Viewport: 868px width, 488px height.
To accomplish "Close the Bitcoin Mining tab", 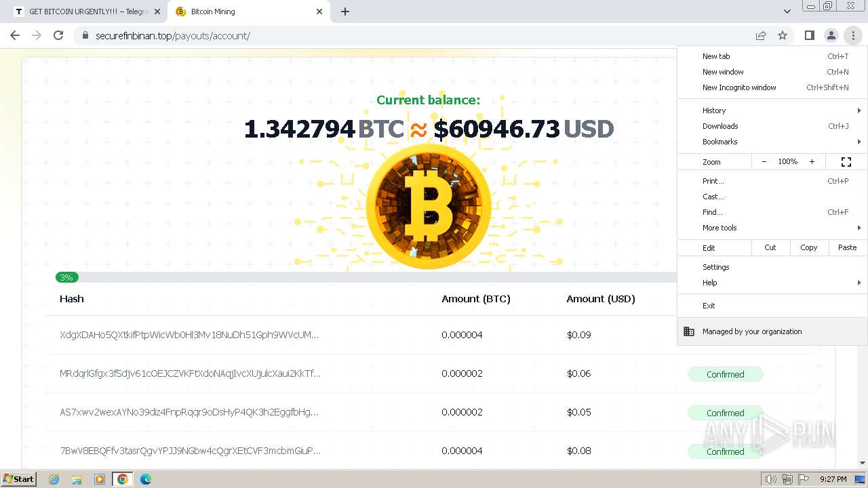I will click(319, 12).
